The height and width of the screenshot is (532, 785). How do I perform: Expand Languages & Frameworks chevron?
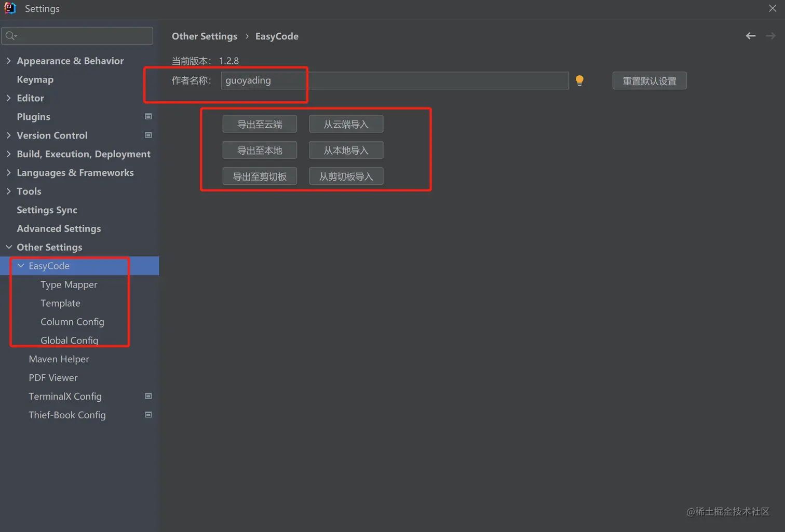click(8, 173)
